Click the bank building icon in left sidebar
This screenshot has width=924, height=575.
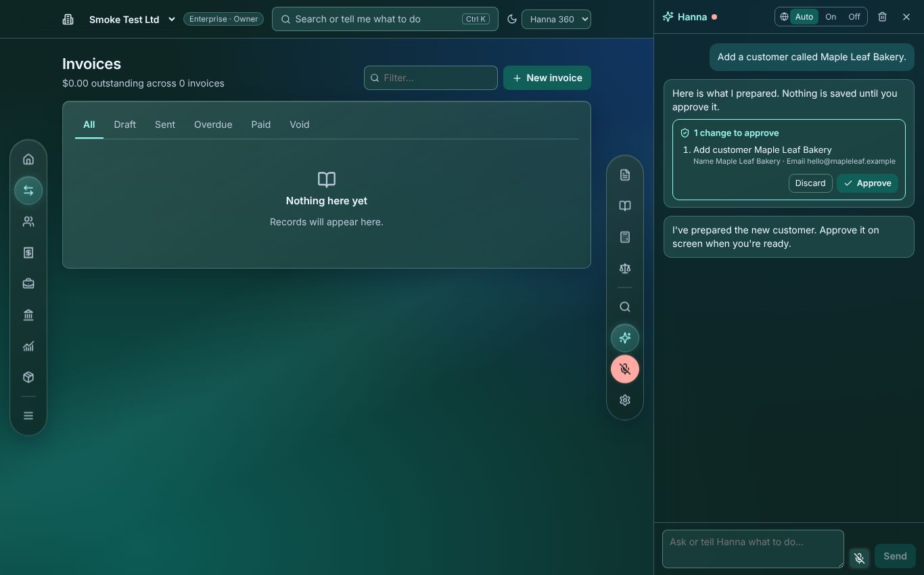point(28,315)
